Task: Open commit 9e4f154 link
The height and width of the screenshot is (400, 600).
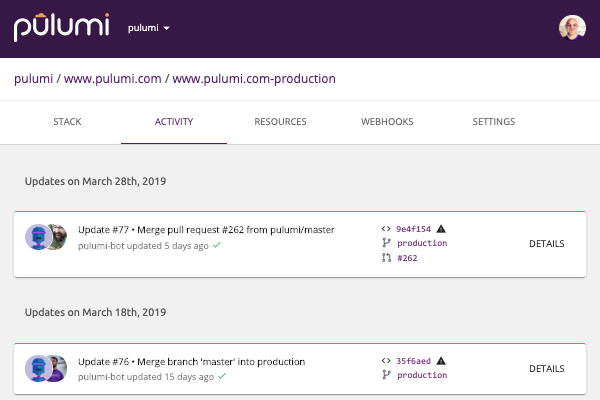Action: click(x=413, y=229)
